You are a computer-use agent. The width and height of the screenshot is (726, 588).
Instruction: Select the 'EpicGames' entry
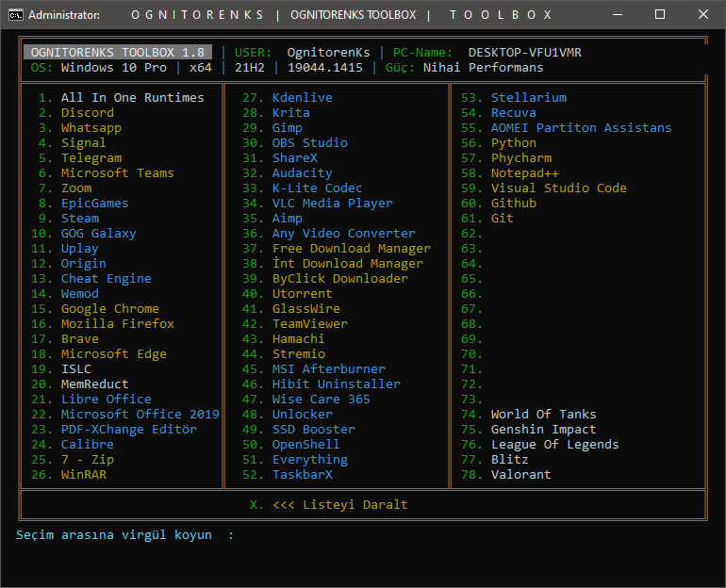click(x=95, y=204)
